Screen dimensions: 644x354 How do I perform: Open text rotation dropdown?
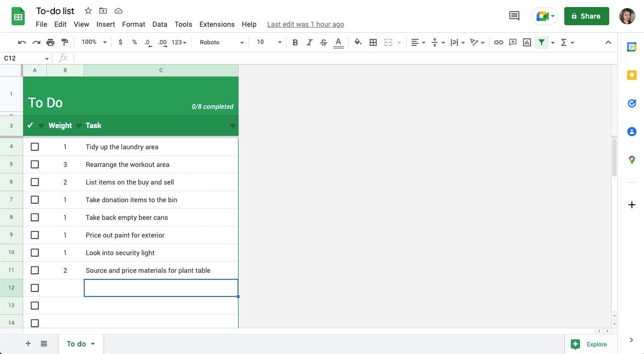click(477, 42)
